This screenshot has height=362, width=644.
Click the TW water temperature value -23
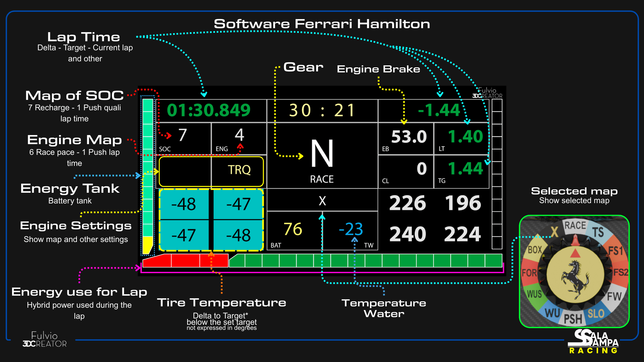click(x=351, y=229)
